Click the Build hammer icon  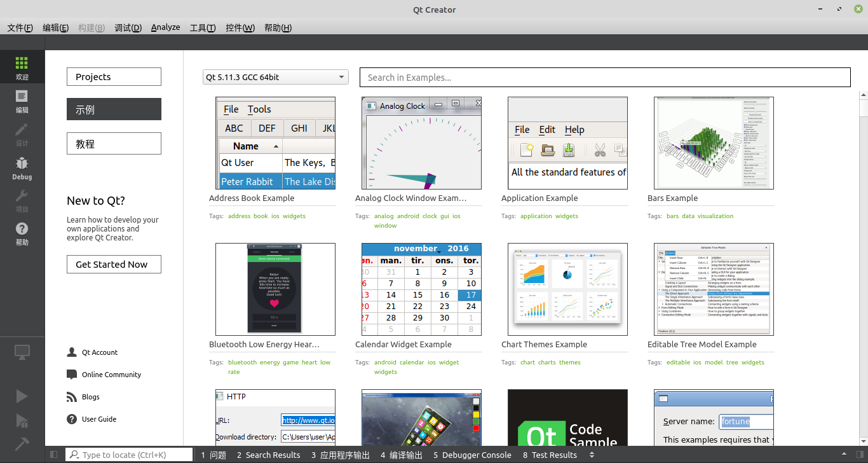point(22,444)
